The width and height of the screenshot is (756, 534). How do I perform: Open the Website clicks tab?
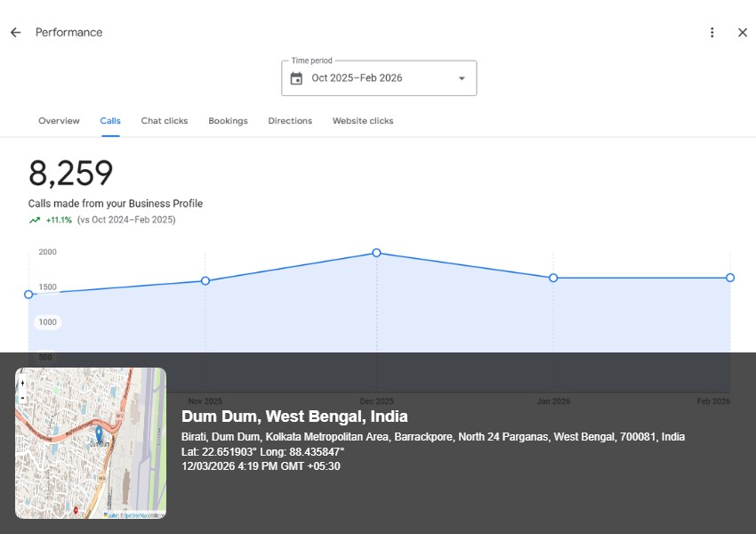coord(363,121)
